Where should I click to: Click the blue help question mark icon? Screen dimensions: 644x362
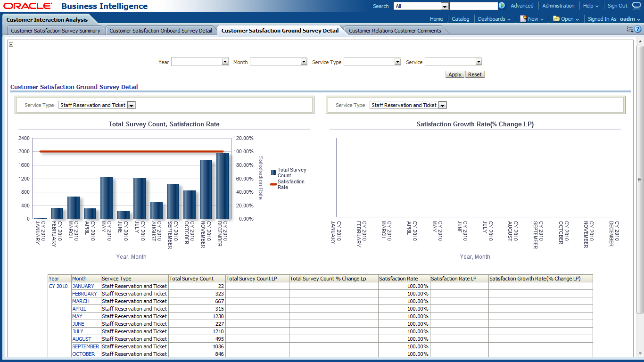coord(637,29)
